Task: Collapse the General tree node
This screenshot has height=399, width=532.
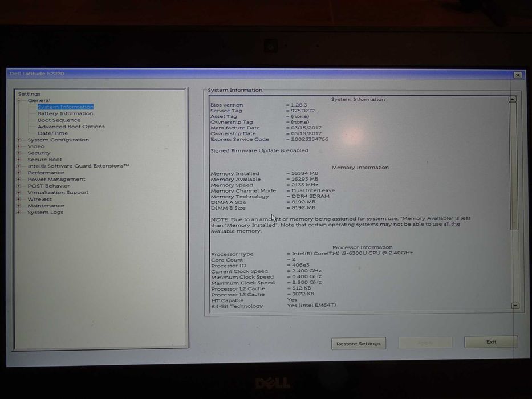Action: click(x=19, y=100)
